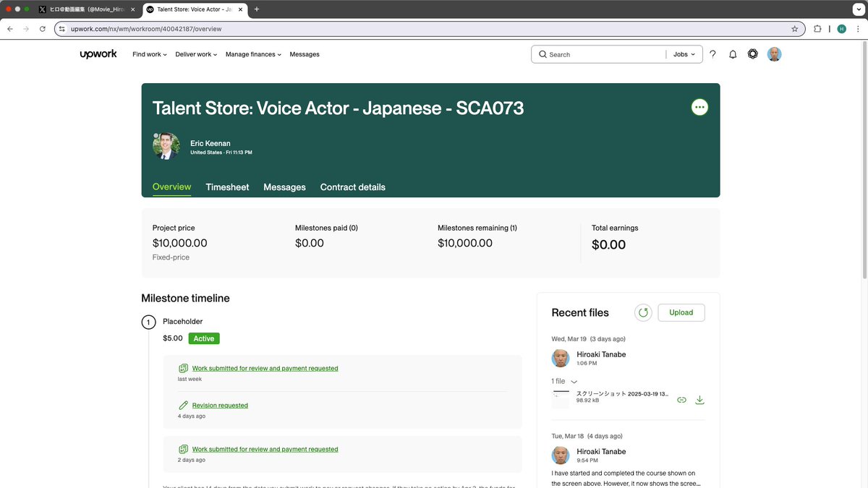Image resolution: width=868 pixels, height=488 pixels.
Task: Click the Milestones paid (0) label
Action: click(x=326, y=228)
